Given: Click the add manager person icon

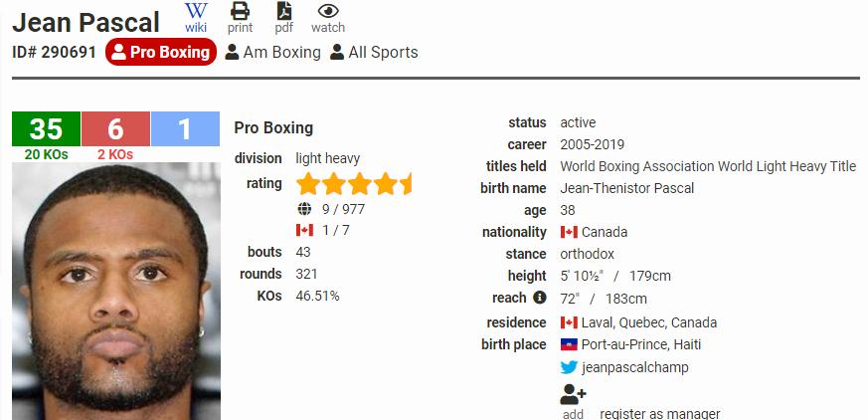Looking at the screenshot, I should pos(573,395).
